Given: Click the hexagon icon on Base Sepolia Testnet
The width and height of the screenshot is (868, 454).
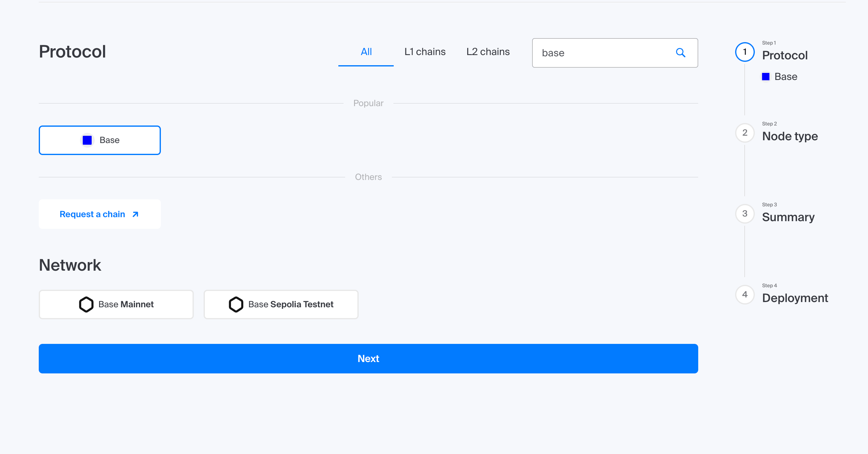Looking at the screenshot, I should [x=236, y=304].
